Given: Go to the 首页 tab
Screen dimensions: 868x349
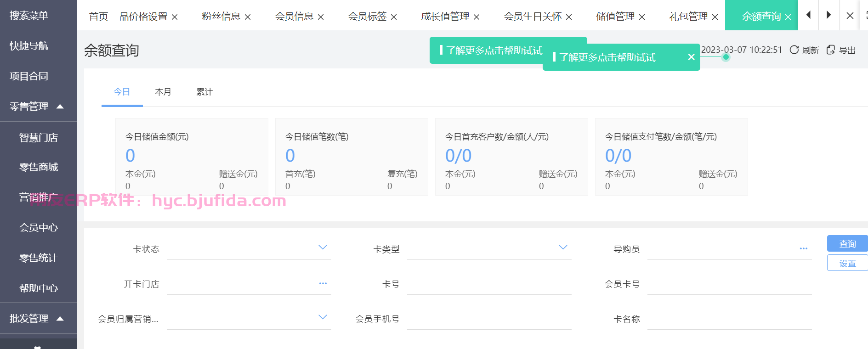Looking at the screenshot, I should click(x=98, y=17).
